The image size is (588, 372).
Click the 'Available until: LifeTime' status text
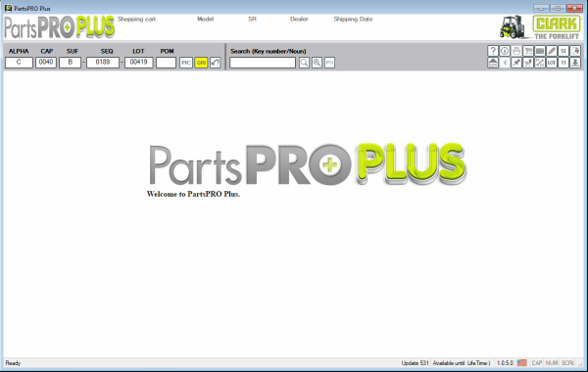[462, 362]
